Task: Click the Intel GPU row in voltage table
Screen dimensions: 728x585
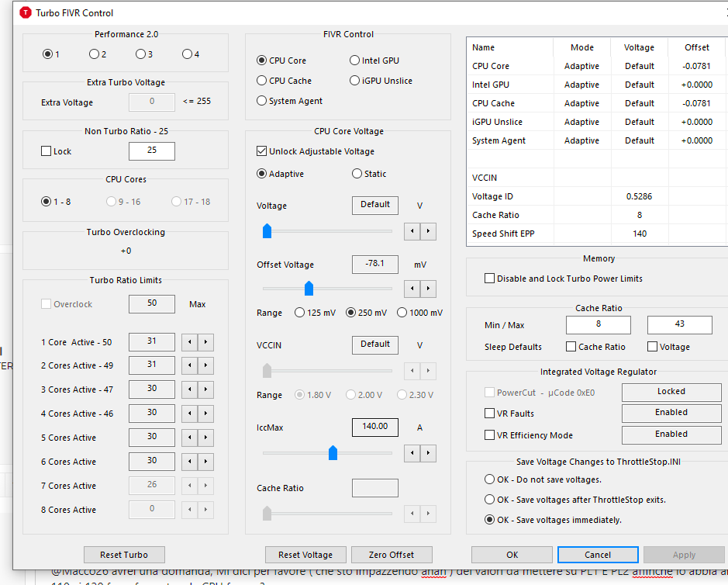Action: [595, 85]
